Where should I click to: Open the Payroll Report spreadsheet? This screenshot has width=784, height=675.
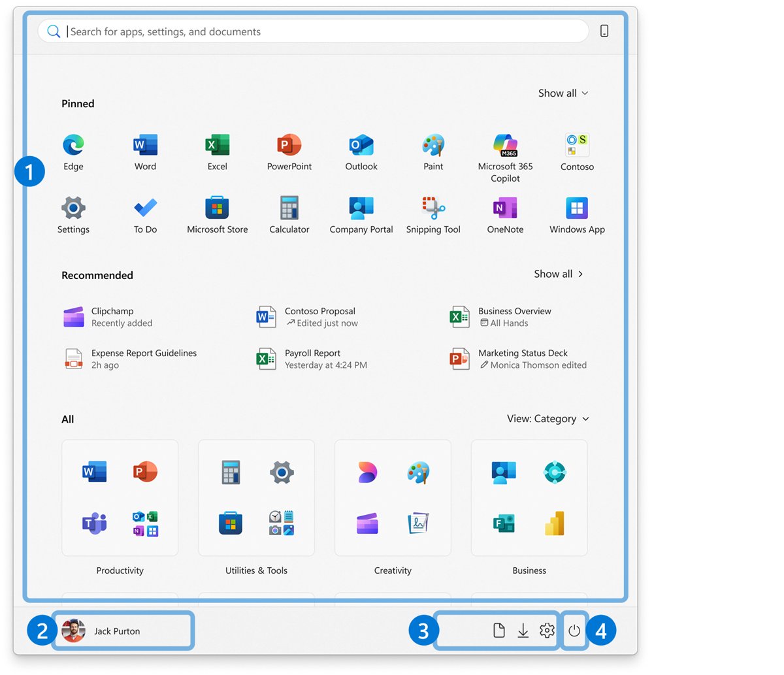[312, 359]
